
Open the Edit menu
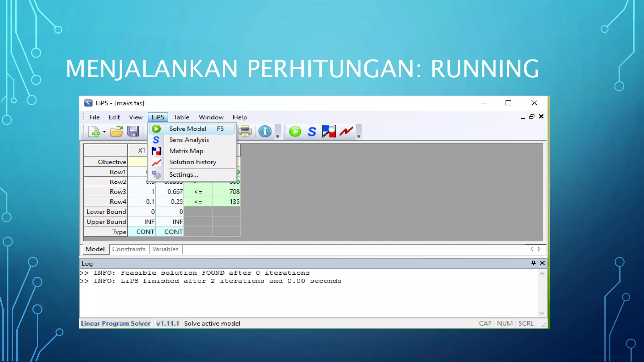114,117
